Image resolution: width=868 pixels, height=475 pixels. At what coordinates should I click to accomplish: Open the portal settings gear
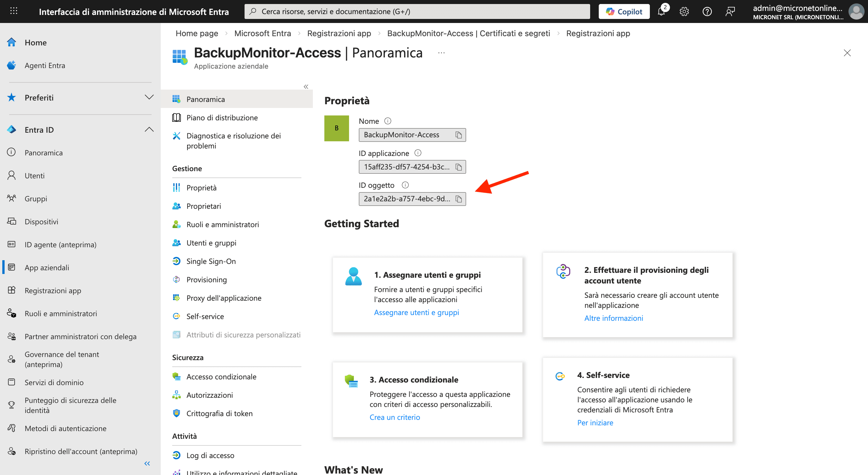coord(684,11)
